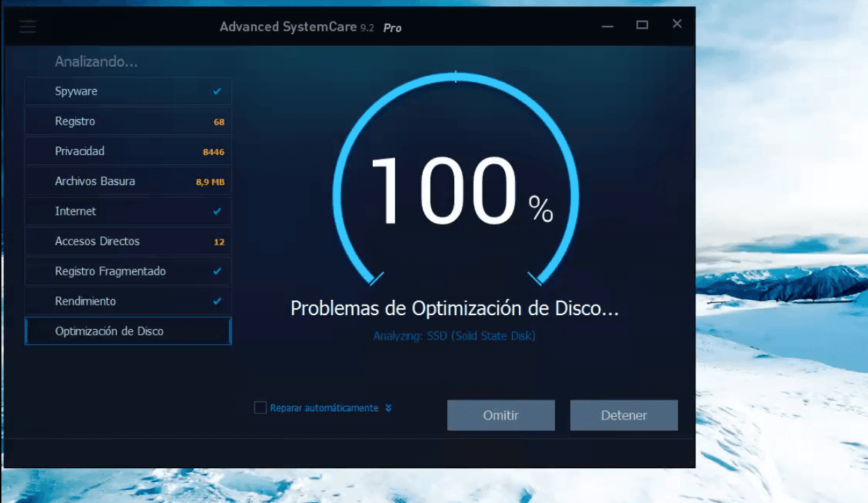
Task: Click the Advanced SystemCare title text
Action: (310, 27)
